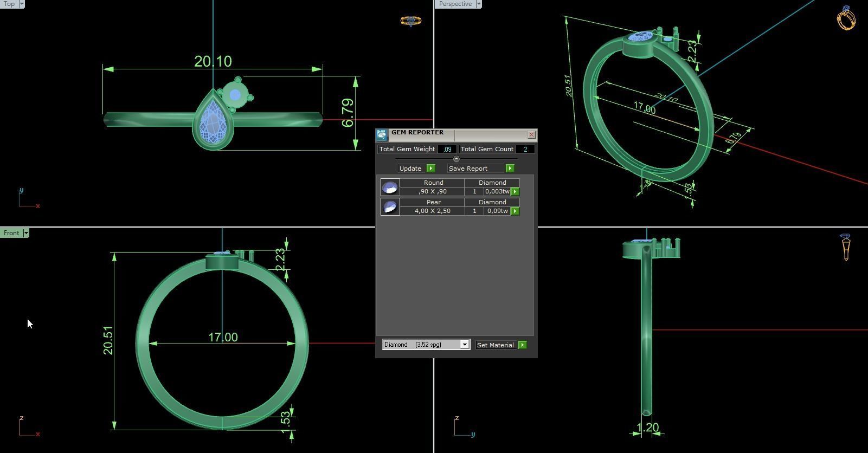The image size is (868, 453).
Task: Click green arrow on Pear diamond row
Action: pos(515,211)
